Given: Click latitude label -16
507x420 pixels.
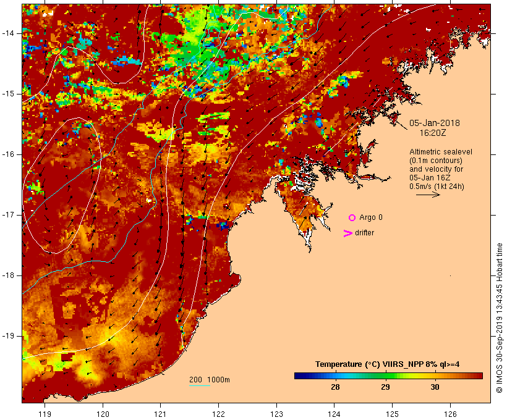Looking at the screenshot, I should click(x=8, y=154).
